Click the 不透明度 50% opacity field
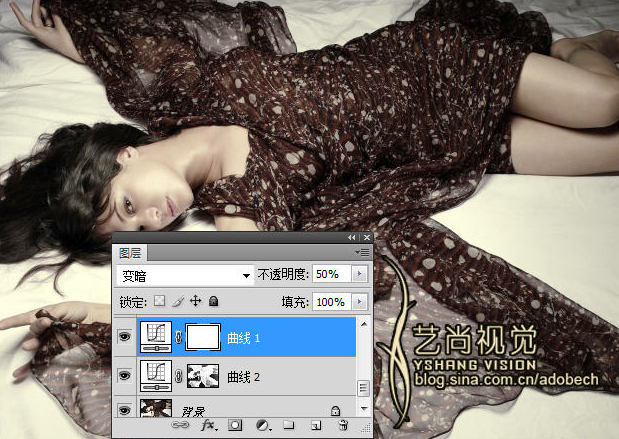 coord(332,274)
